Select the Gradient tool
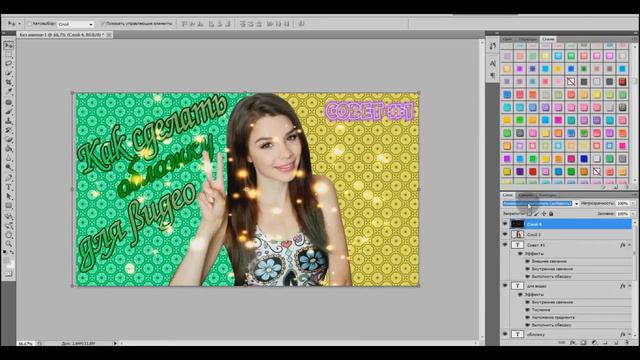This screenshot has height=360, width=640. coord(9,149)
